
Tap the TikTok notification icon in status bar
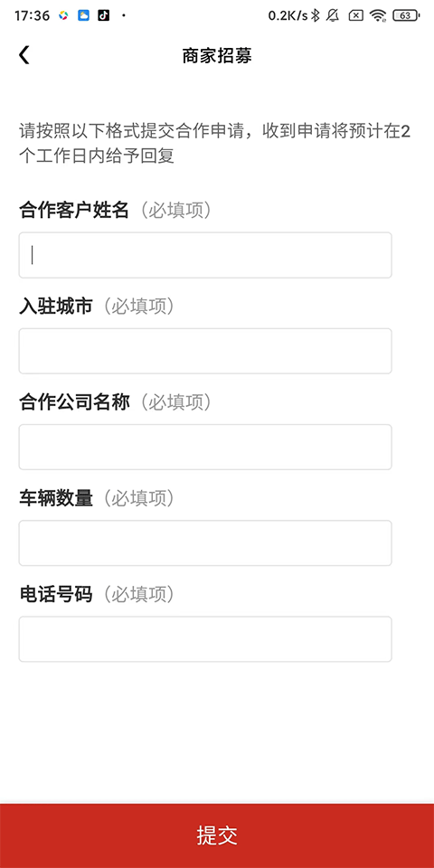(x=103, y=15)
